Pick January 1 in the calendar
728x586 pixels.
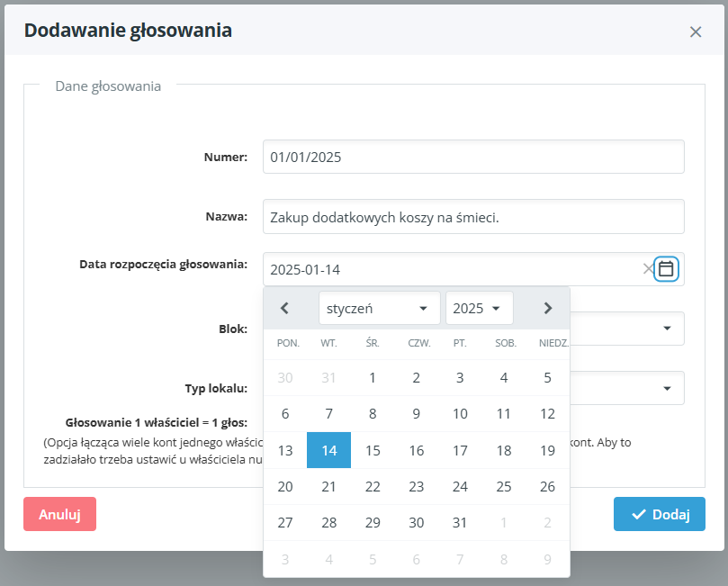[373, 378]
